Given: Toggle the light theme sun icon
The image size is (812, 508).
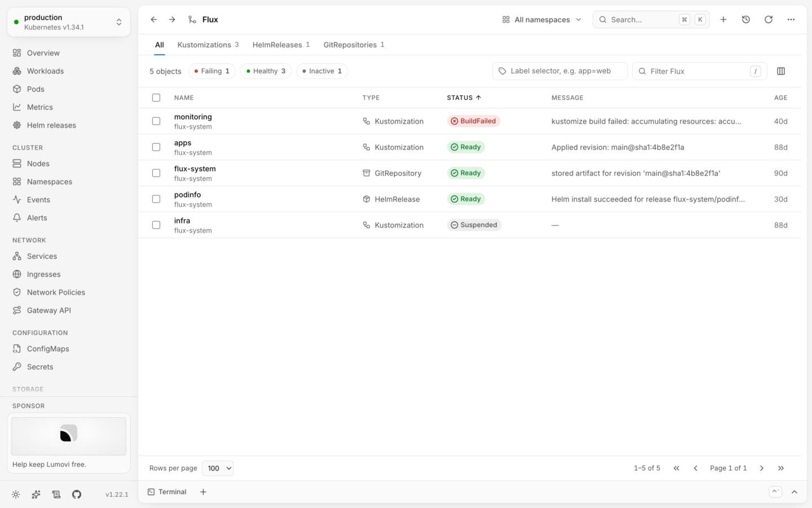Looking at the screenshot, I should 16,494.
